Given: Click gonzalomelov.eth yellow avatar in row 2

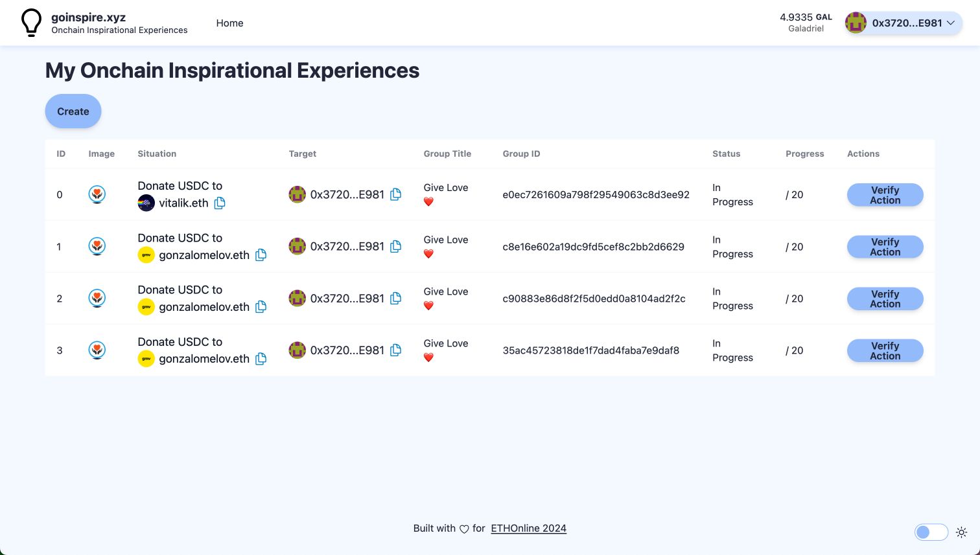Looking at the screenshot, I should (x=146, y=306).
